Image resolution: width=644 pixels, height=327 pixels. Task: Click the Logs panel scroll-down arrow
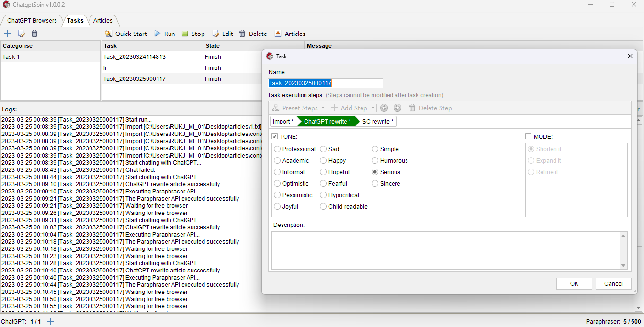point(638,307)
